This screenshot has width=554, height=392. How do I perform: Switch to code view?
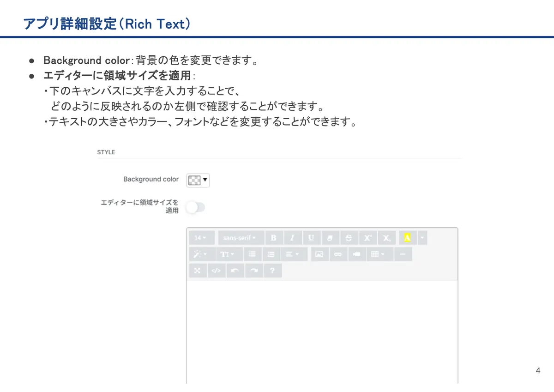coord(216,271)
